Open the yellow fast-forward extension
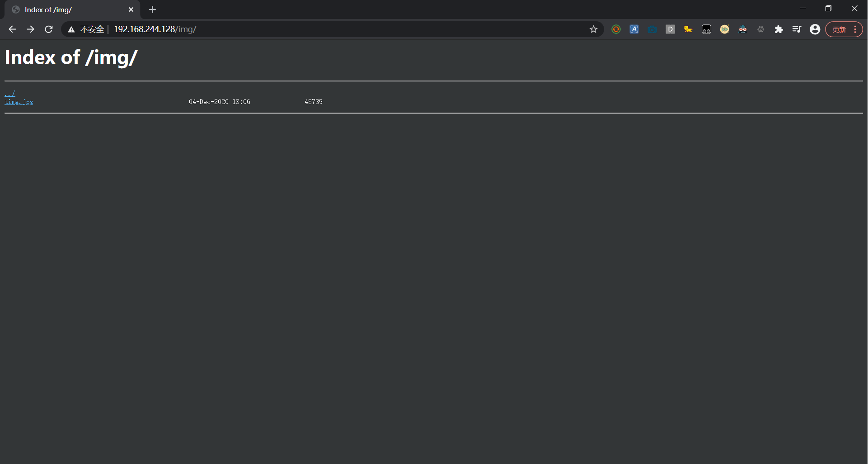868x464 pixels. point(724,29)
